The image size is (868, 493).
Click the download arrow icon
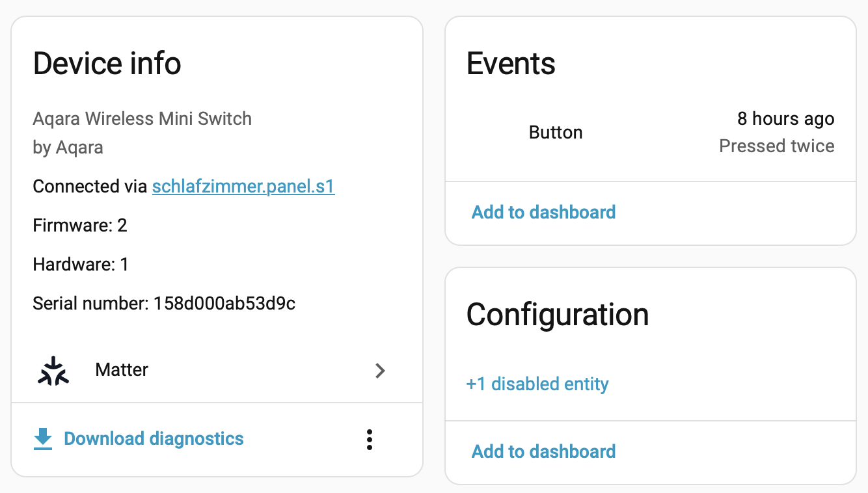pyautogui.click(x=43, y=439)
